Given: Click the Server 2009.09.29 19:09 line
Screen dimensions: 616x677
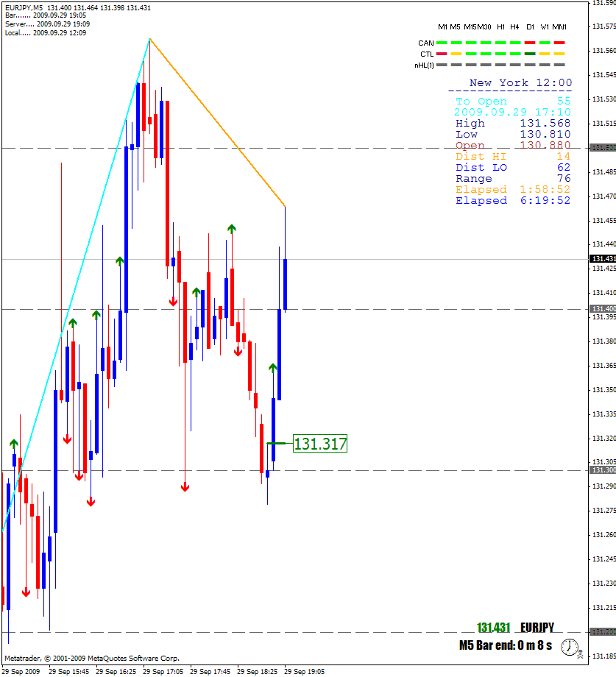Looking at the screenshot, I should coord(48,24).
